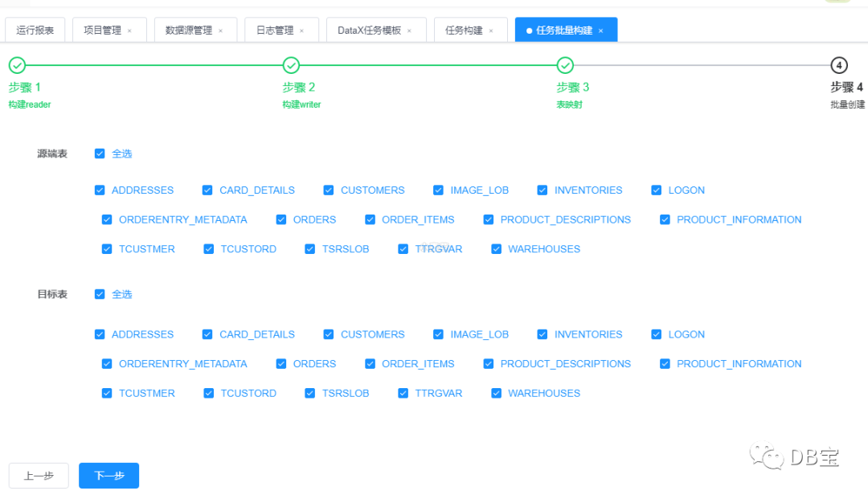Uncheck ORDERS in 源端表
The width and height of the screenshot is (868, 495).
[281, 219]
